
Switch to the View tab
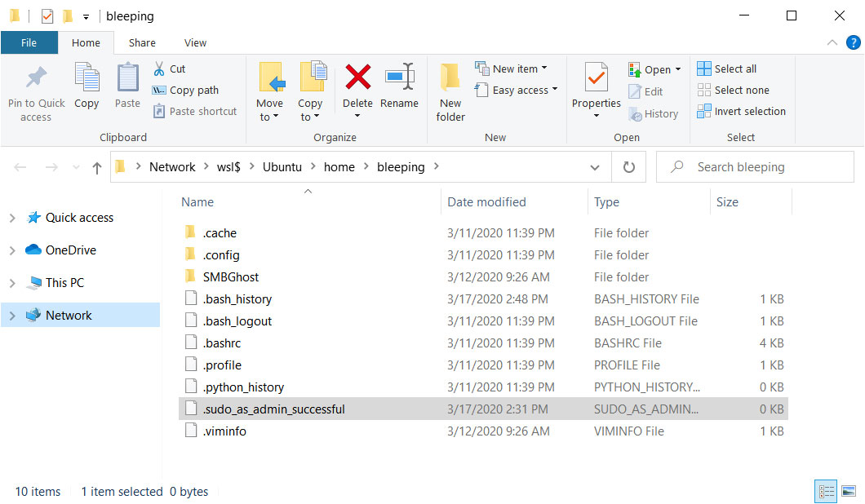click(195, 42)
